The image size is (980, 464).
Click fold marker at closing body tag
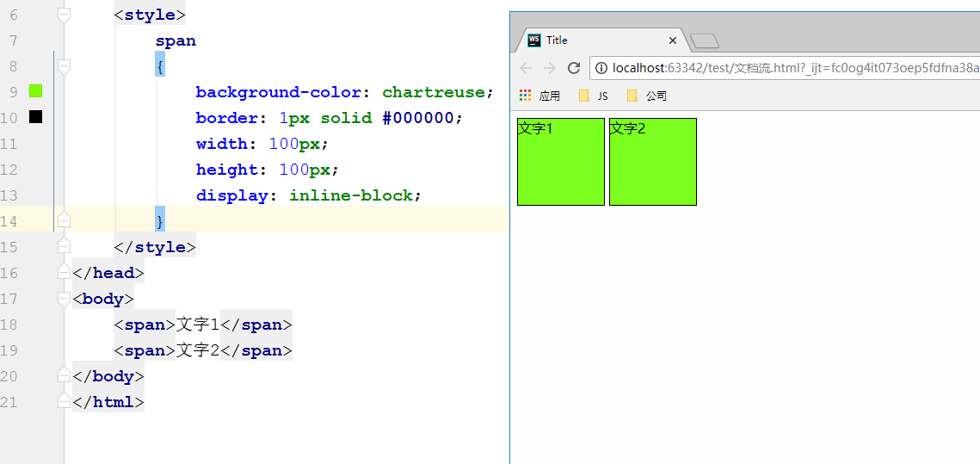pos(64,374)
